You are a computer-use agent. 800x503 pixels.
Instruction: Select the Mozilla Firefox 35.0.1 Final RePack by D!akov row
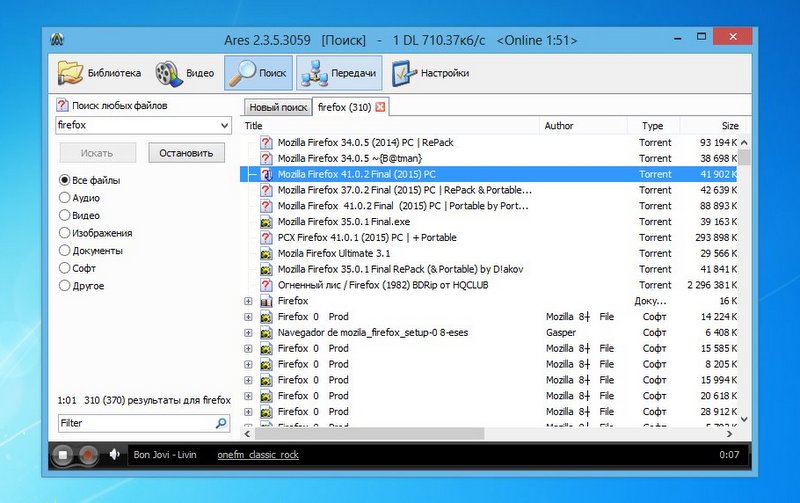488,269
